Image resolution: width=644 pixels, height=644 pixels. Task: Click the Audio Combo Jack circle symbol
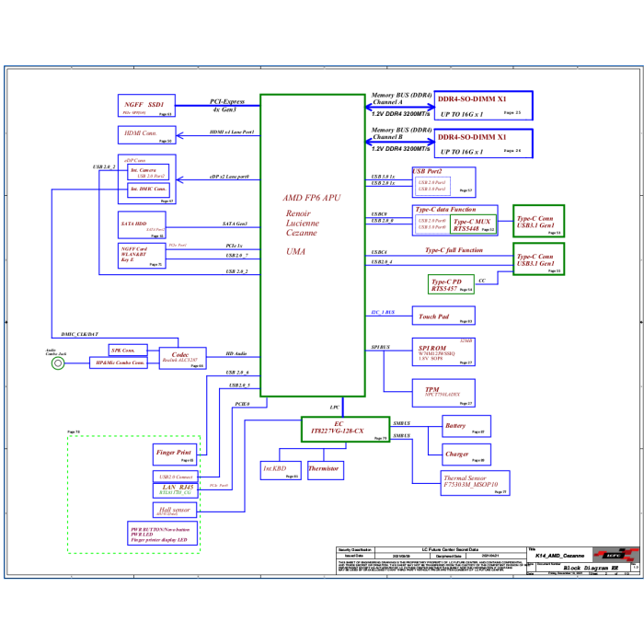pyautogui.click(x=58, y=363)
